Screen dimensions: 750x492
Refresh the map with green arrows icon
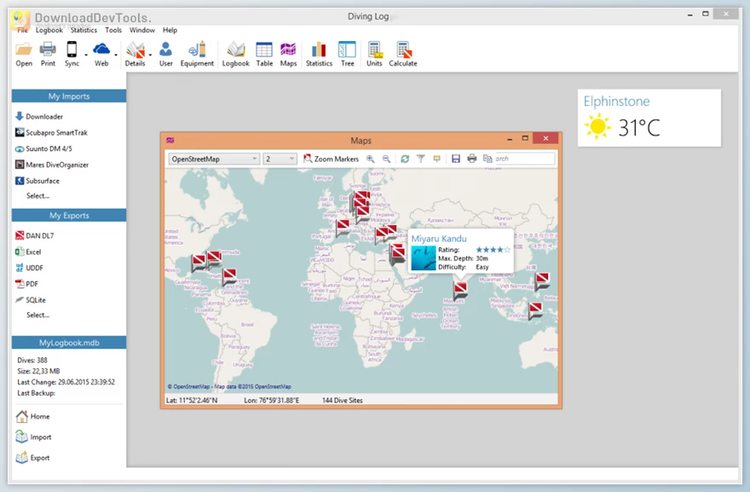click(404, 159)
